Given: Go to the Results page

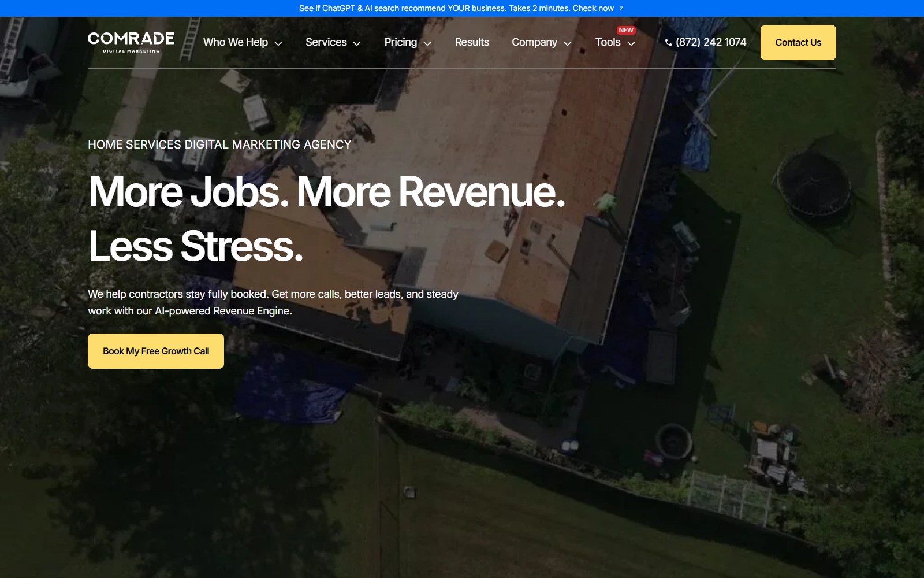Looking at the screenshot, I should coord(472,42).
